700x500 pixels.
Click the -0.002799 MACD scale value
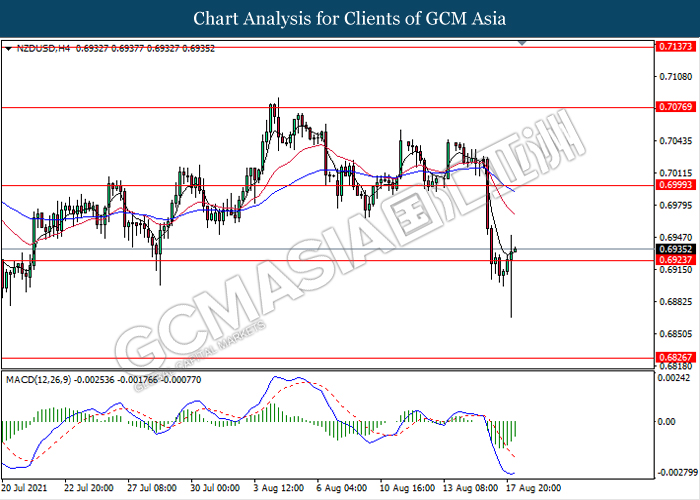pyautogui.click(x=676, y=472)
